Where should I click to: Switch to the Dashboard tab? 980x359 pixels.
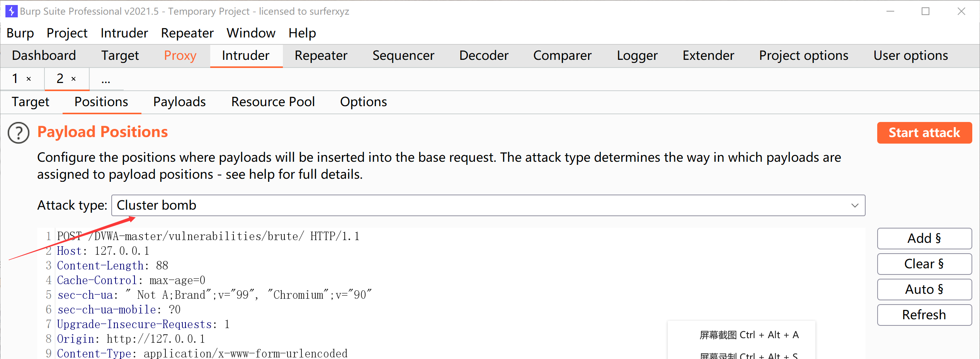[x=44, y=56]
